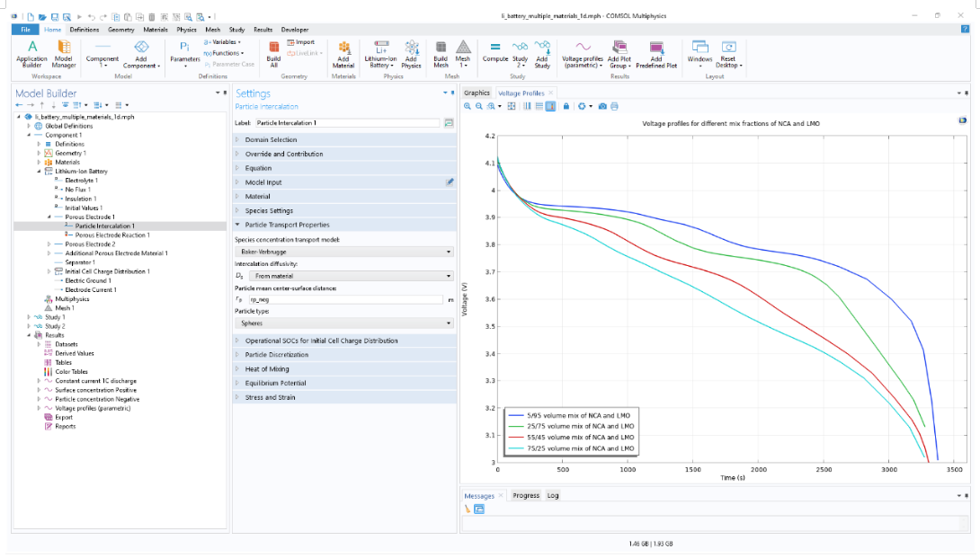980x558 pixels.
Task: Switch to the Progress tab
Action: pos(526,495)
